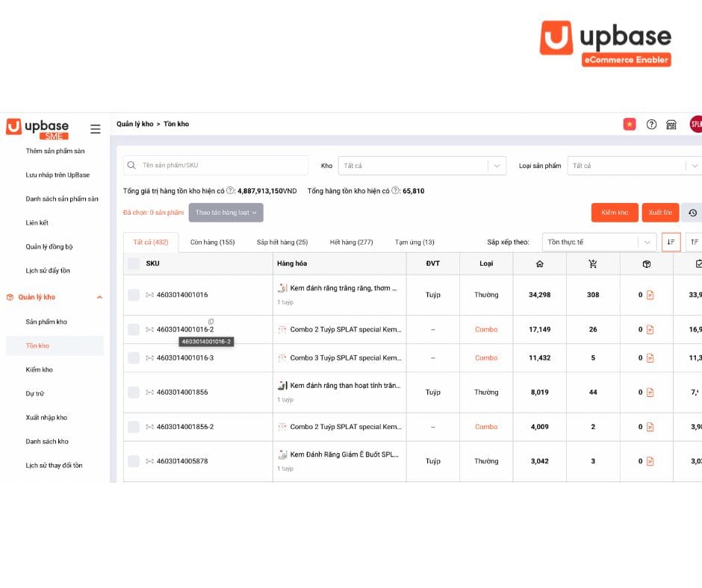Open the Loại sản phẩm dropdown
This screenshot has width=702, height=588.
tap(633, 165)
